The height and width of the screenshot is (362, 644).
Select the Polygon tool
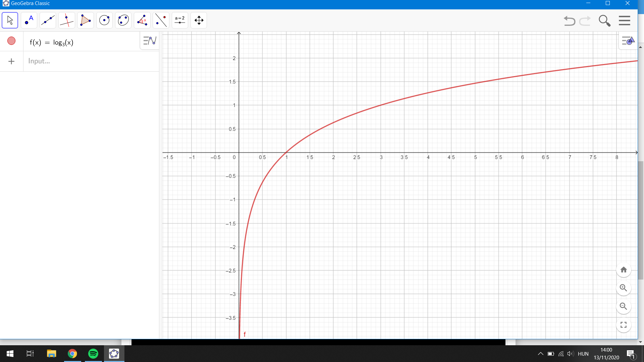(x=85, y=20)
